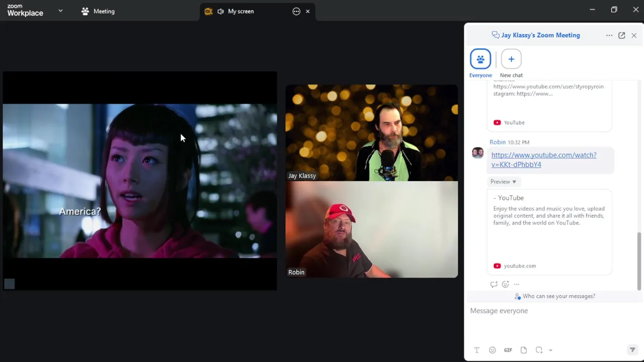644x362 pixels.
Task: Attach a file to chat
Action: click(x=524, y=350)
